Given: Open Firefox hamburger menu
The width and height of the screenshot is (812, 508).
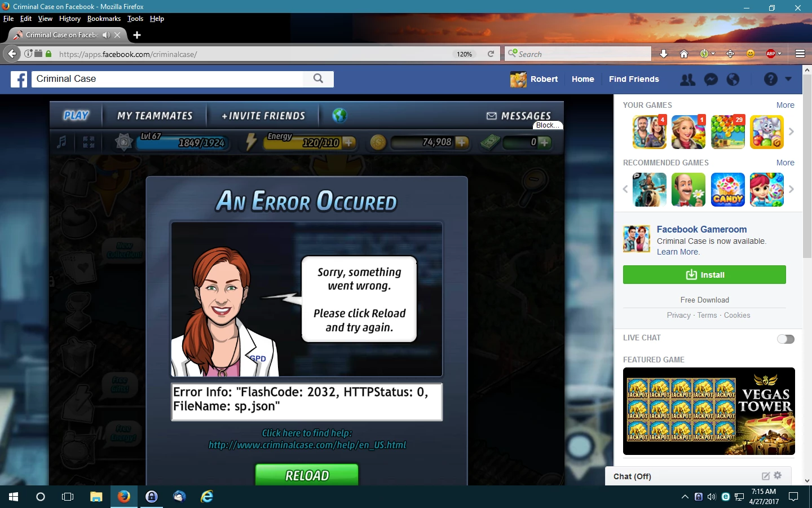Looking at the screenshot, I should [800, 54].
